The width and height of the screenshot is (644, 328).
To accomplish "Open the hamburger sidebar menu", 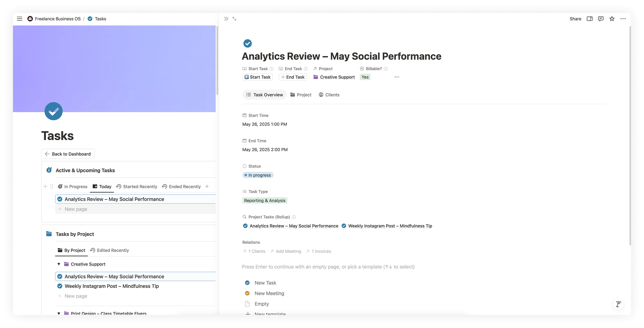I will click(x=19, y=19).
